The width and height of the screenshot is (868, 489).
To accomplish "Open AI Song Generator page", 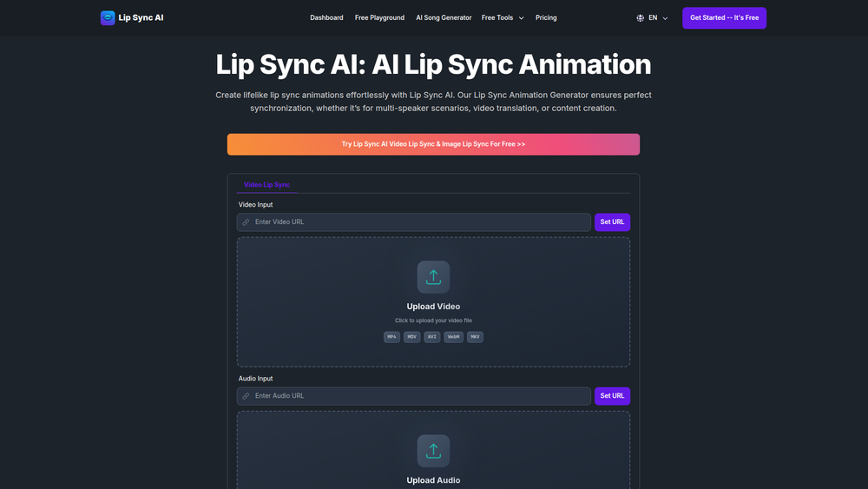I will [444, 17].
